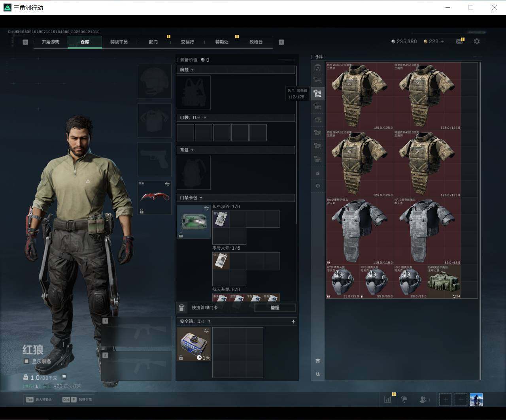
Task: Open the weight details list icon
Action: point(64,377)
